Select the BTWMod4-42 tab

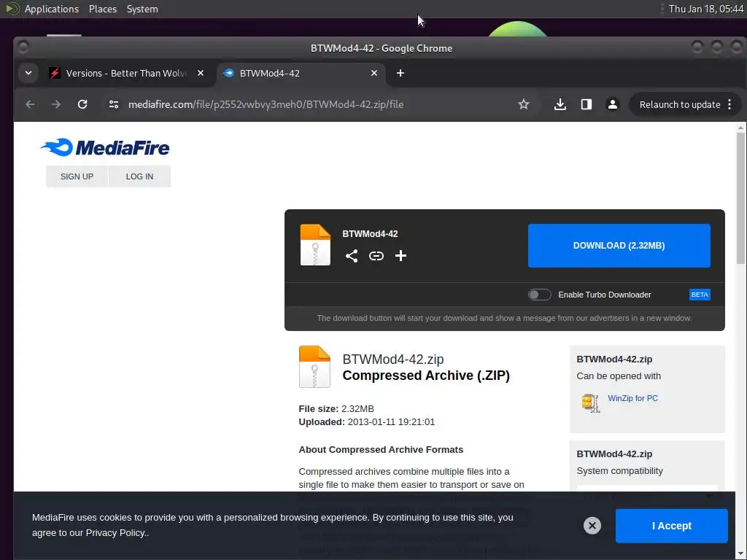click(301, 73)
